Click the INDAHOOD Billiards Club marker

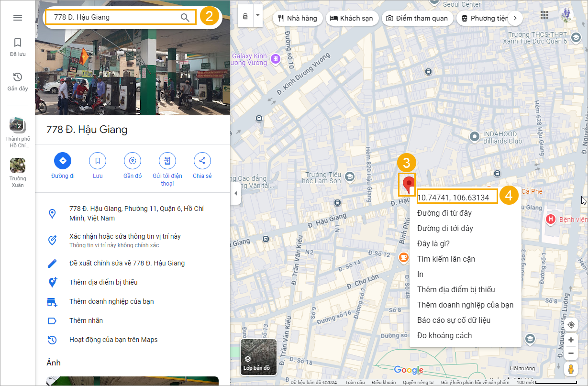click(x=474, y=137)
